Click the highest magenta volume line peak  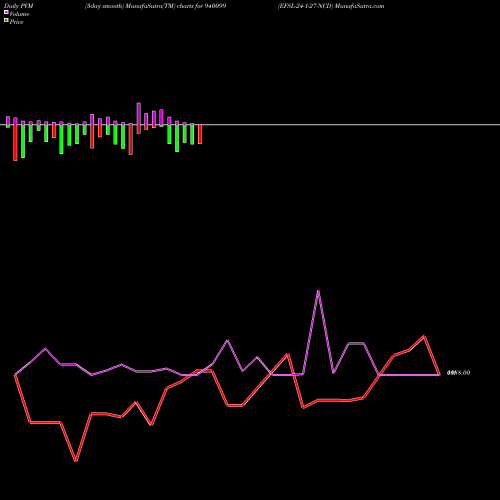point(318,291)
